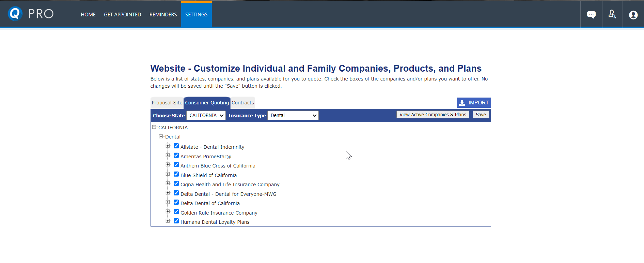Viewport: 644px width, 263px height.
Task: Click Cigna Health and Life Insurance Company label
Action: 230,185
